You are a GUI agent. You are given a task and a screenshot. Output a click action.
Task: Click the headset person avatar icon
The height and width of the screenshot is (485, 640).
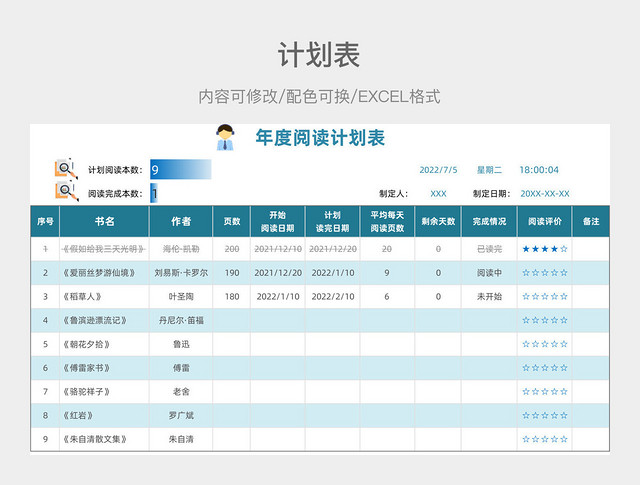click(x=225, y=138)
